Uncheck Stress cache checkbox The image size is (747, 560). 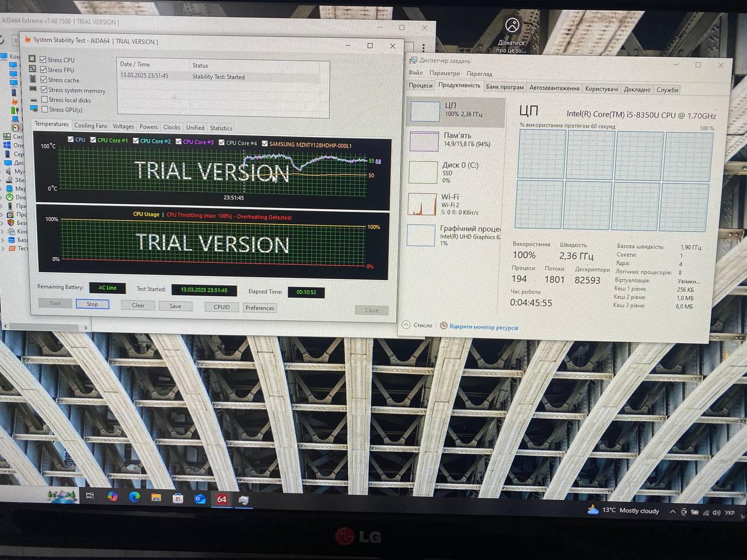pyautogui.click(x=43, y=79)
